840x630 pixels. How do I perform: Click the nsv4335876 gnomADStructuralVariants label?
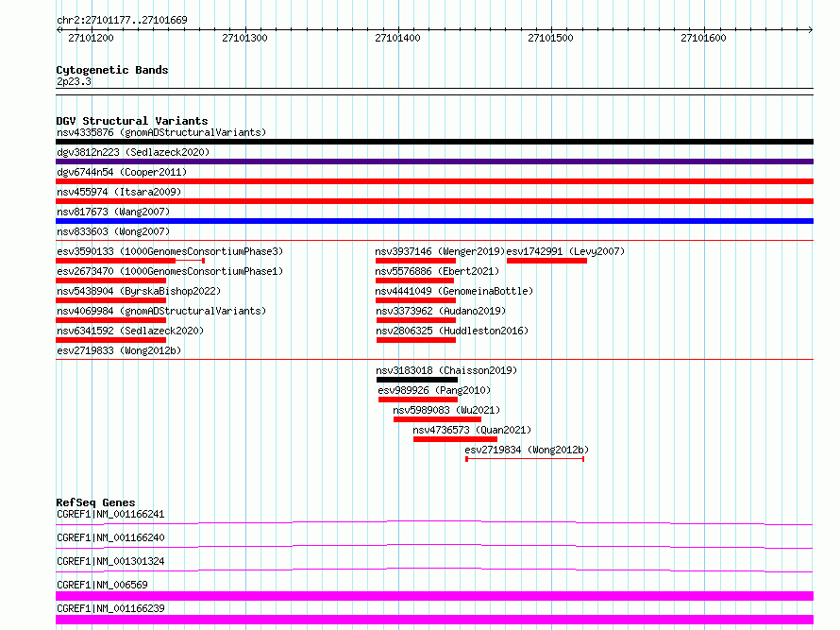[x=161, y=132]
